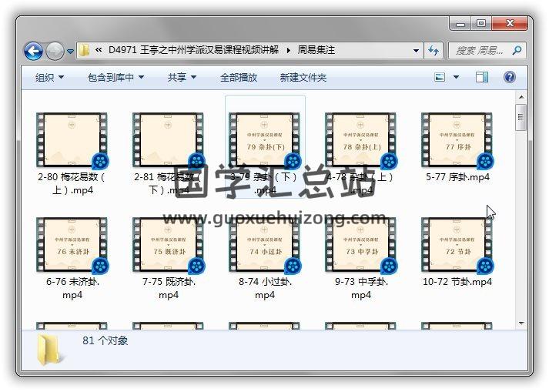This screenshot has height=392, width=549.
Task: Open the 组织 menu
Action: tap(50, 77)
